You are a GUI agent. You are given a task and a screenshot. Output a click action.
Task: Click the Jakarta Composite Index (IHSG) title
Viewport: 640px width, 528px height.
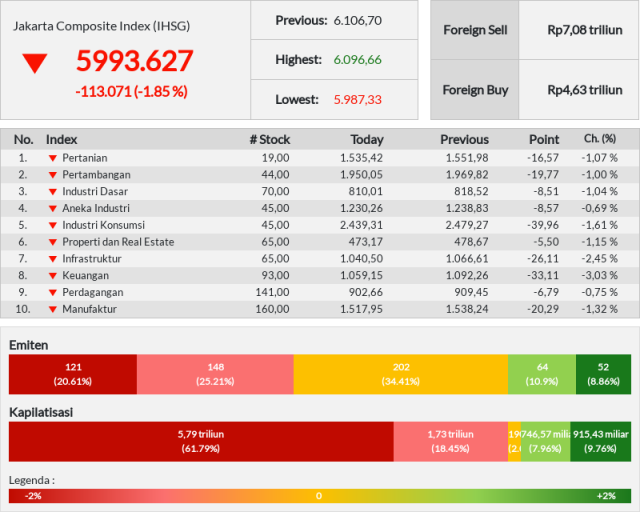pos(101,26)
